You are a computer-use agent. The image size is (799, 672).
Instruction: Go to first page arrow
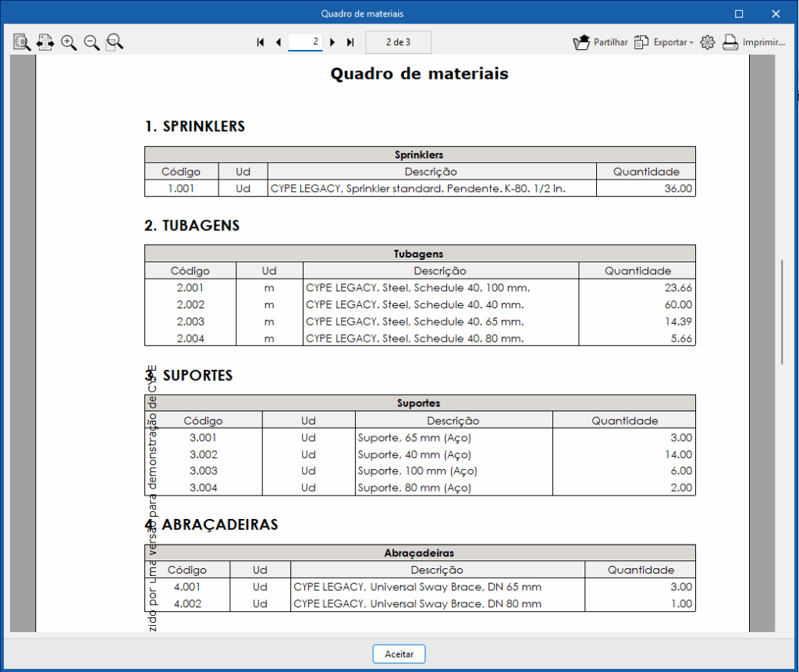click(x=261, y=42)
